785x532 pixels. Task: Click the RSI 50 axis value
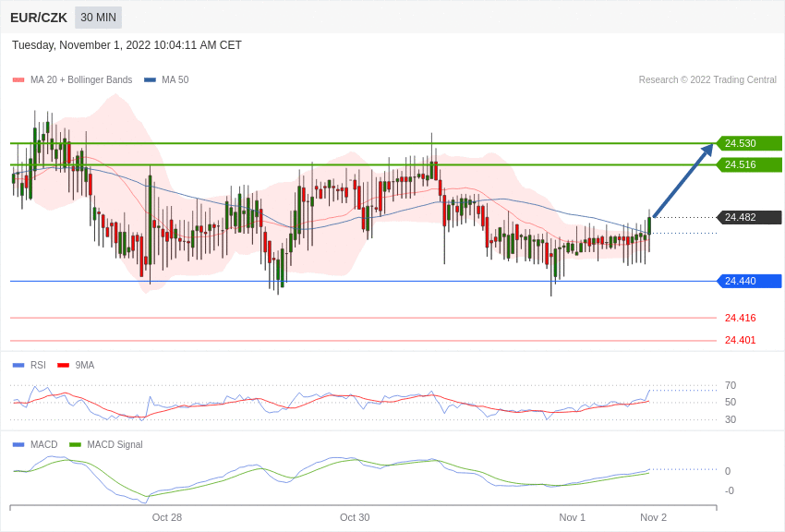point(731,403)
